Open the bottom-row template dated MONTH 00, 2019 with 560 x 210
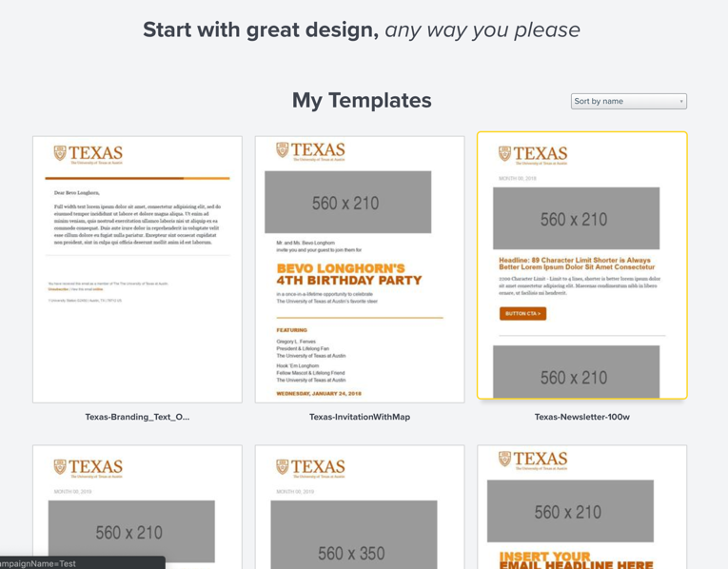Viewport: 728px width, 569px height. click(x=137, y=507)
